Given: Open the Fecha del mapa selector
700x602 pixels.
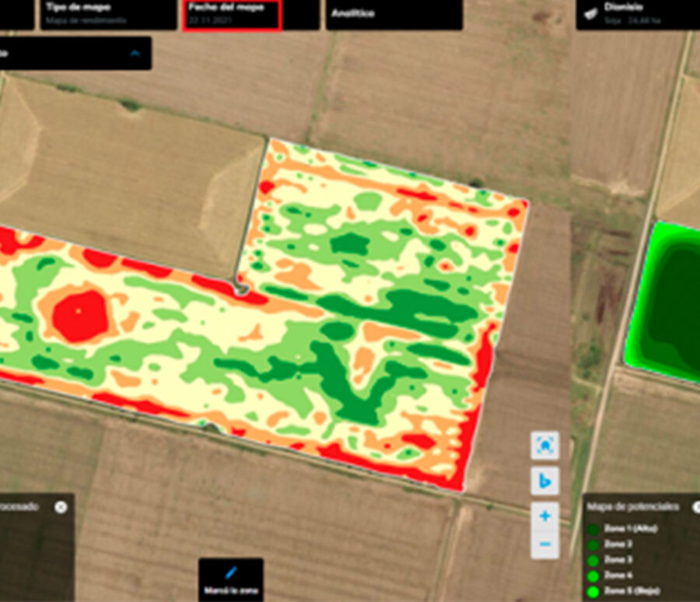Looking at the screenshot, I should click(231, 13).
